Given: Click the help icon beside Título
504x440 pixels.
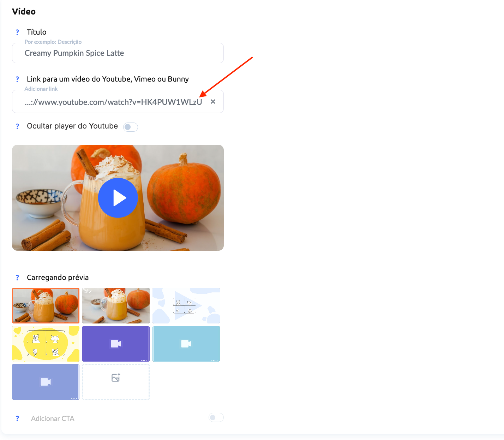Looking at the screenshot, I should click(17, 32).
